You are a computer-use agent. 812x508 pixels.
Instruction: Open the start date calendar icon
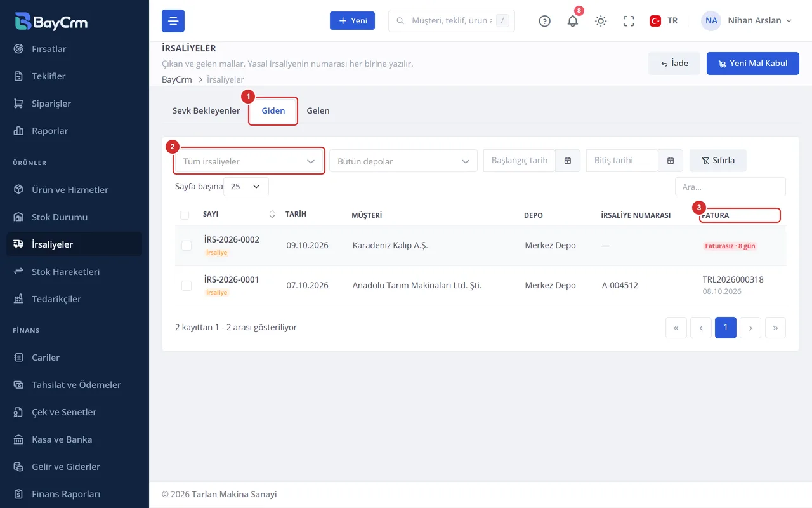tap(568, 161)
